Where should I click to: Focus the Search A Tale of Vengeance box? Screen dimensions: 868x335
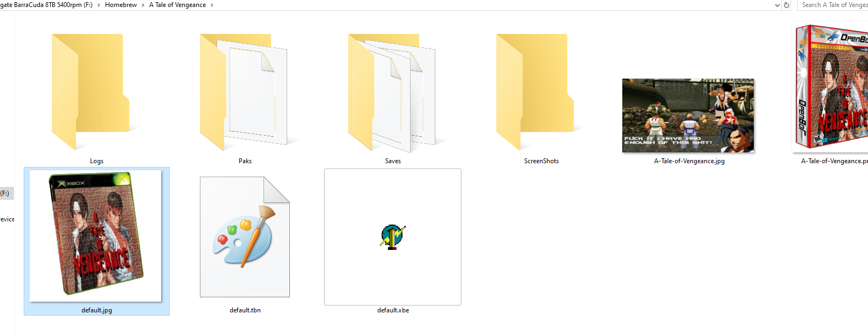point(833,5)
